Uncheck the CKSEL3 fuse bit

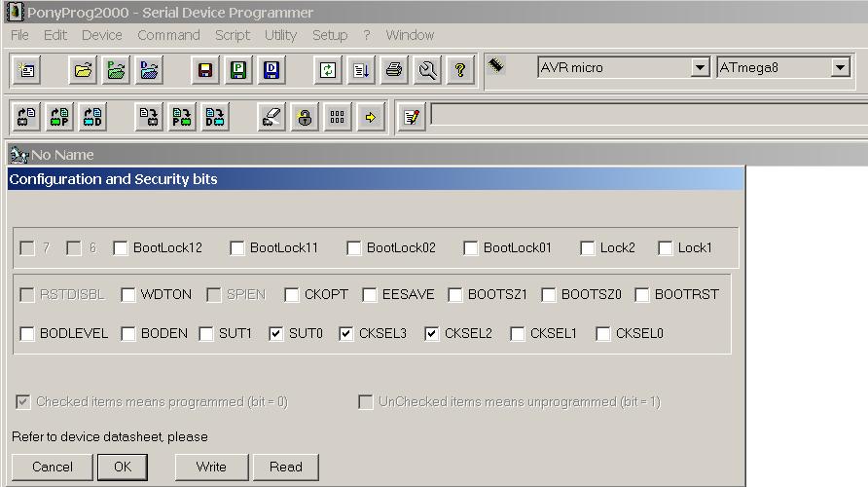pos(346,334)
